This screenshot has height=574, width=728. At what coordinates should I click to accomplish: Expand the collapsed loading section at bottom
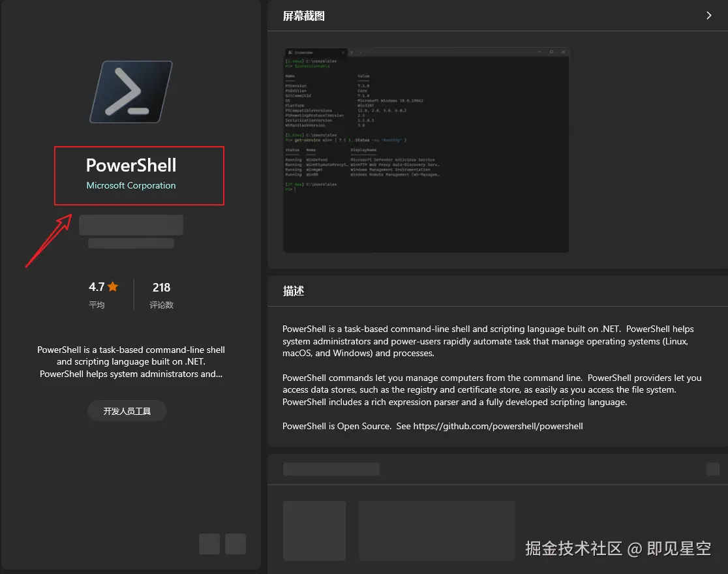pos(331,468)
